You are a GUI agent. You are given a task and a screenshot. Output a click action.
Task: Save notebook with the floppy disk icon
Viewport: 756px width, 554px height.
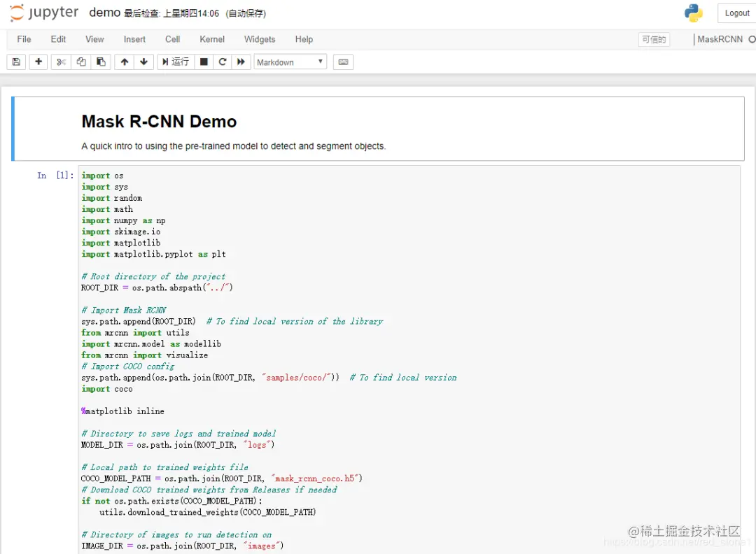(x=16, y=62)
